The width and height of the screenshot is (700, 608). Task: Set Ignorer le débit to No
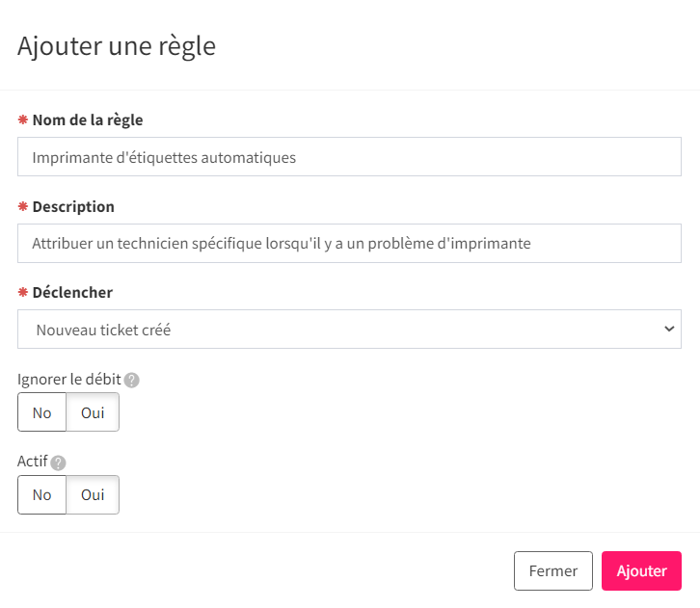(x=42, y=412)
